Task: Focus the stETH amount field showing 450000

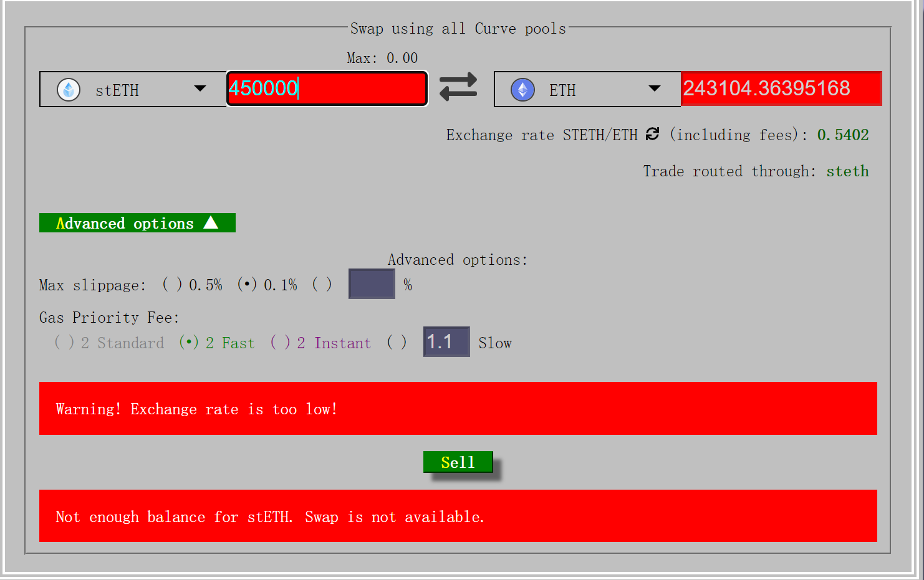Action: (327, 88)
